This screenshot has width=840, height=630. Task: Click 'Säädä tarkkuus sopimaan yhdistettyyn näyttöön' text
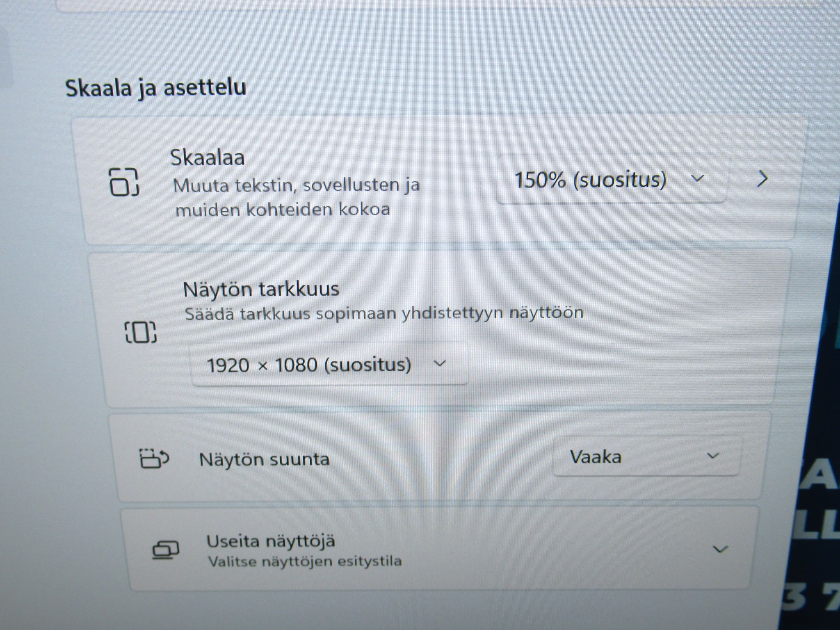point(384,314)
